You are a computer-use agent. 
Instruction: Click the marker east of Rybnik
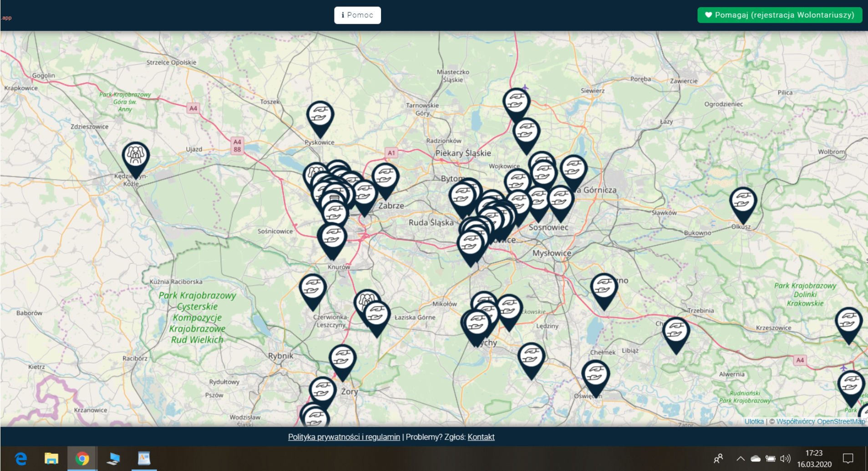point(342,359)
